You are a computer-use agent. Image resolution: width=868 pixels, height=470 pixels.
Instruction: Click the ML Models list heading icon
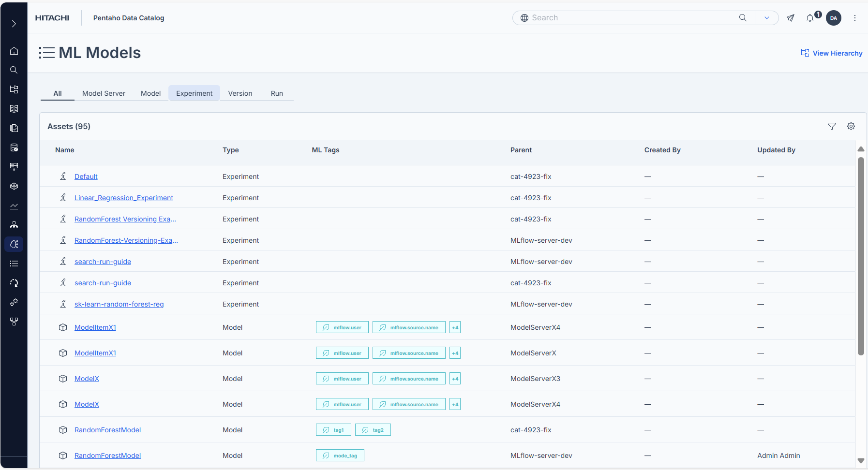point(47,53)
